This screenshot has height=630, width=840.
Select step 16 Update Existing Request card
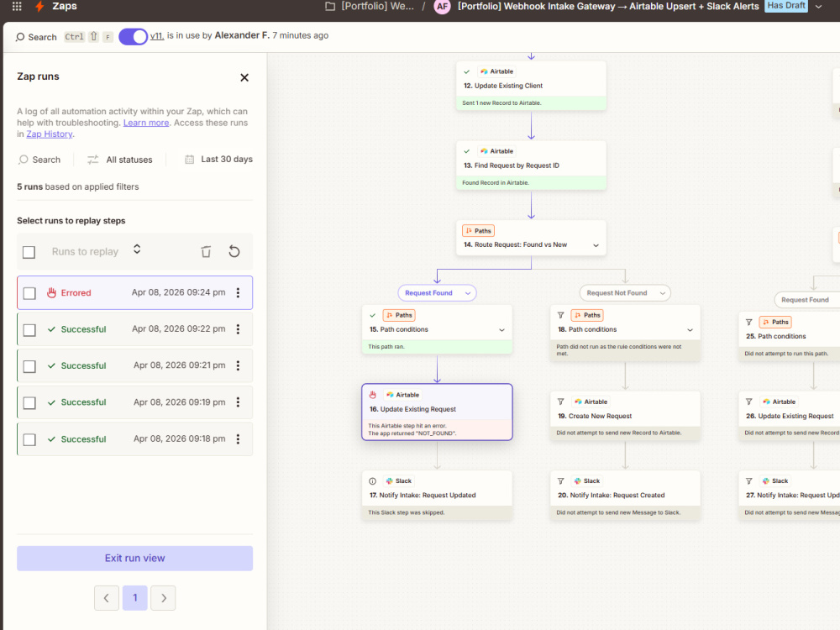437,412
